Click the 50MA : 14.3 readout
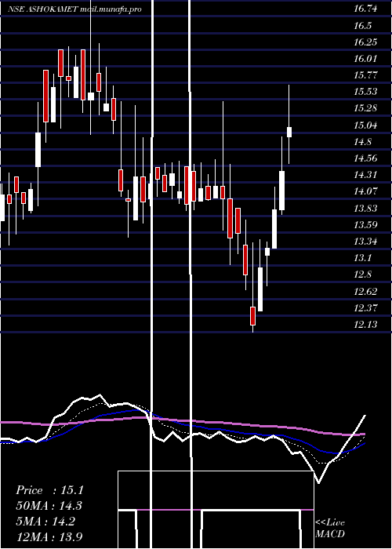The width and height of the screenshot is (392, 549). 49,506
